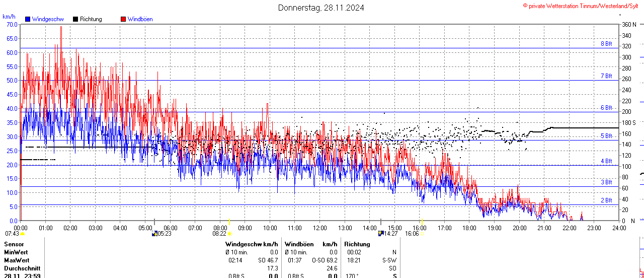Image resolution: width=644 pixels, height=278 pixels.
Task: Click the average gust value 24.6
Action: point(332,268)
